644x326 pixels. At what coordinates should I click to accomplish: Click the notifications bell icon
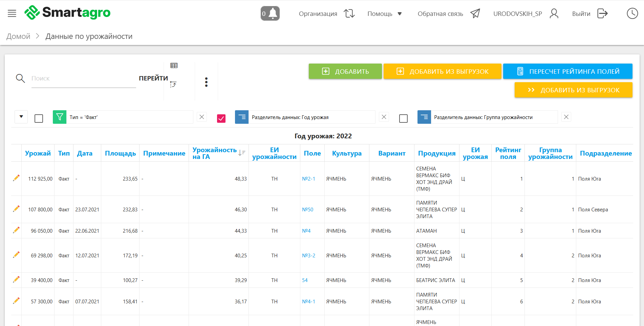coord(270,14)
